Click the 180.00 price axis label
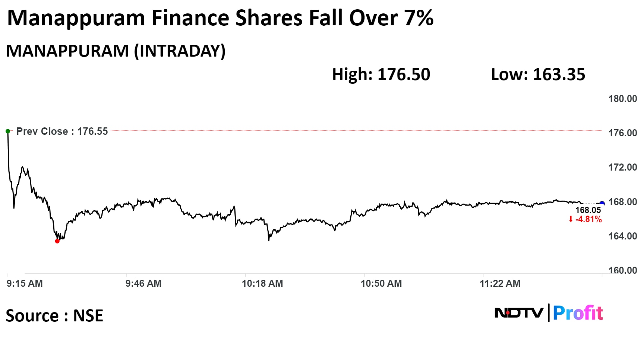Screen dimensions: 644x362 tap(622, 99)
